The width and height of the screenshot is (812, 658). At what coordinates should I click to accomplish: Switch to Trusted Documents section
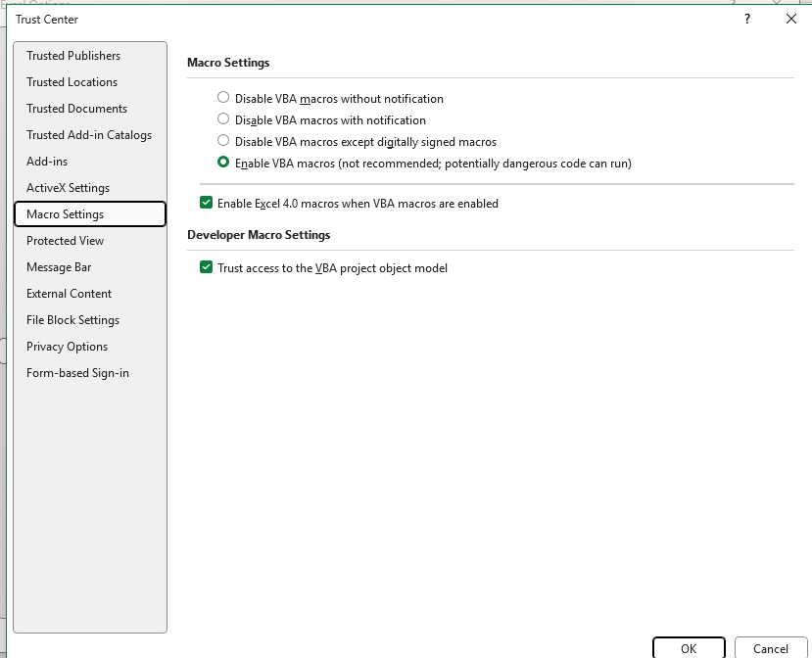point(90,109)
